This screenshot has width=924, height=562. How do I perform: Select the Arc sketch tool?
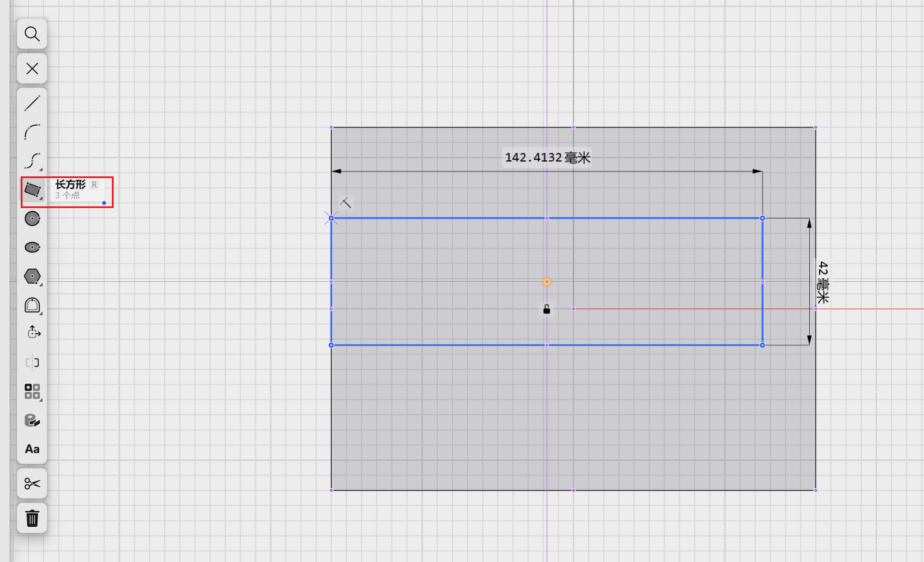[32, 132]
